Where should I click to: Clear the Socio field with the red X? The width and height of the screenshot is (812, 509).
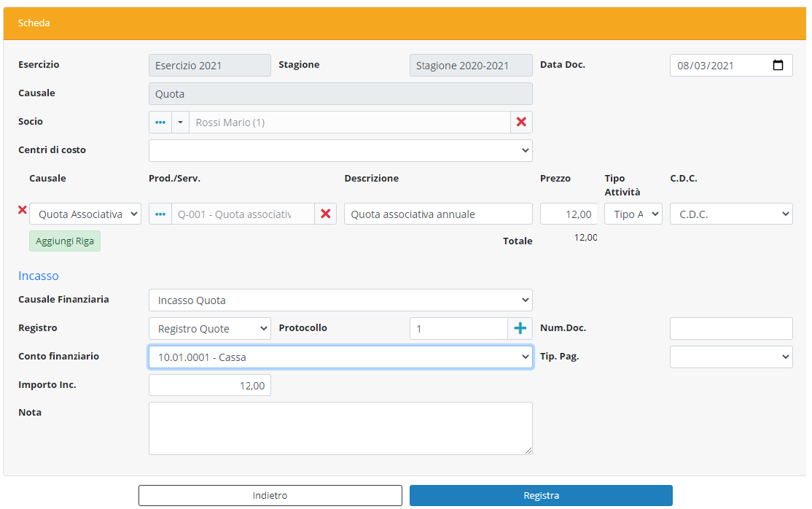pyautogui.click(x=521, y=123)
